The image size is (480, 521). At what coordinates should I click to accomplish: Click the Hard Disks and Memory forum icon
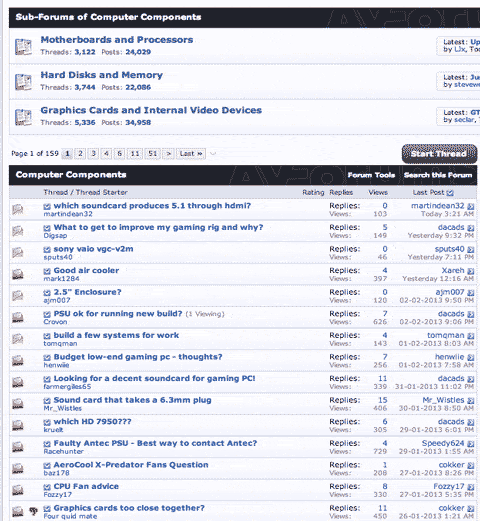[23, 82]
